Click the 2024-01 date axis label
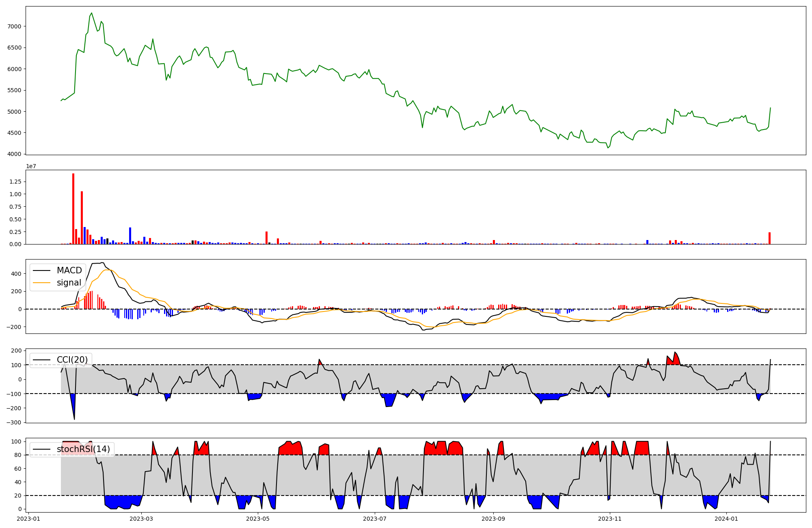Screen dimensions: 812x528 [x=726, y=519]
